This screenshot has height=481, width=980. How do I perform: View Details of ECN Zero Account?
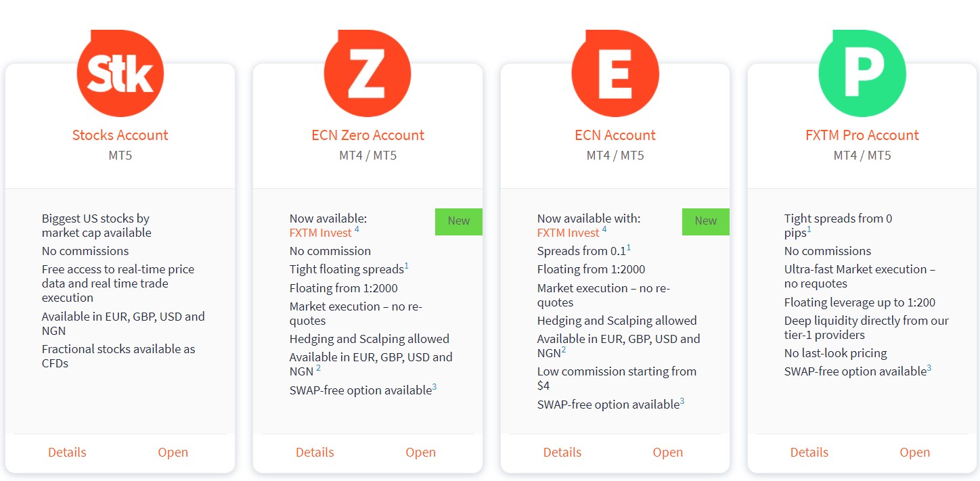point(315,453)
